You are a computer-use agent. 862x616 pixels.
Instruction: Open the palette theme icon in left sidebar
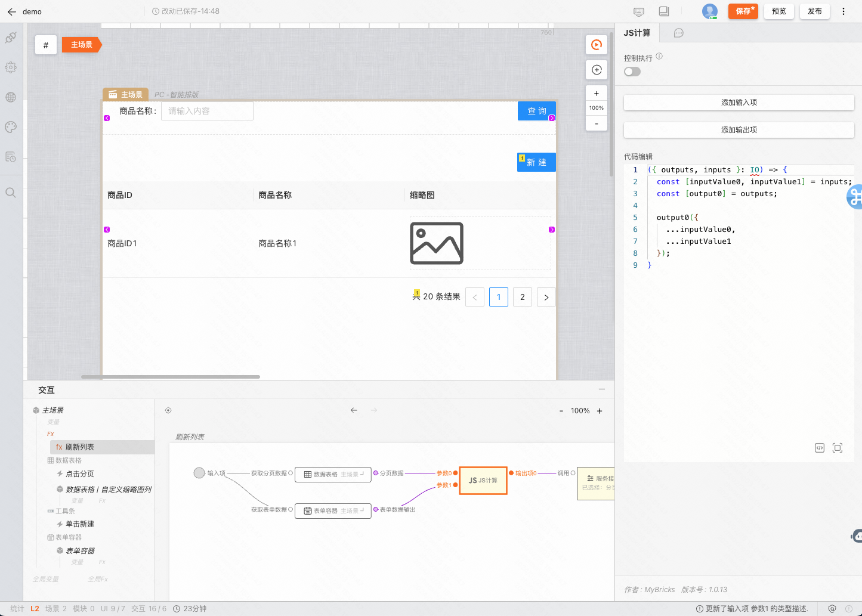point(11,127)
